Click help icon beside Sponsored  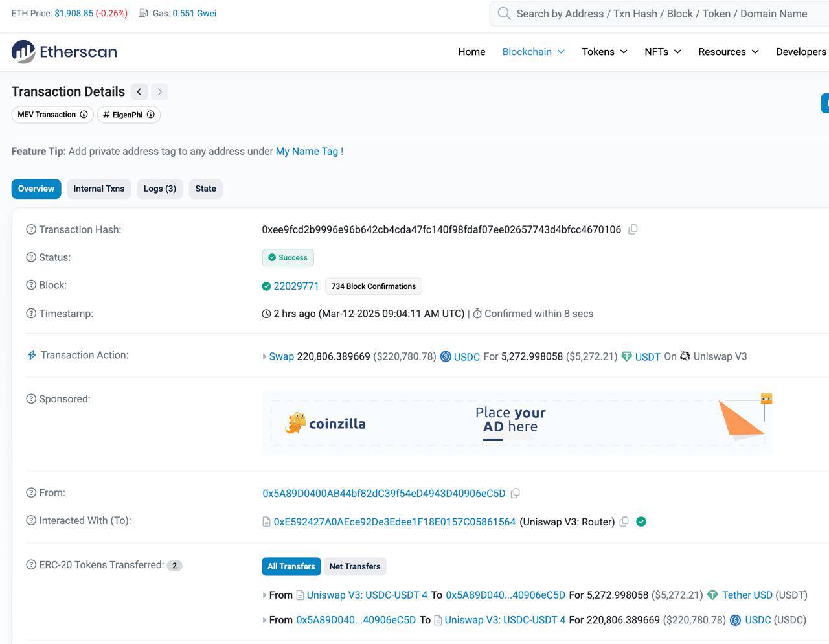31,399
